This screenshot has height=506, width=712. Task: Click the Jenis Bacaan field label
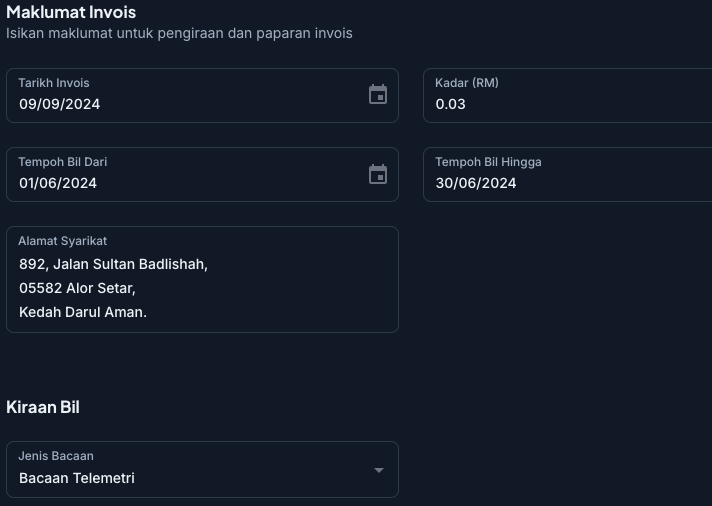click(x=56, y=456)
